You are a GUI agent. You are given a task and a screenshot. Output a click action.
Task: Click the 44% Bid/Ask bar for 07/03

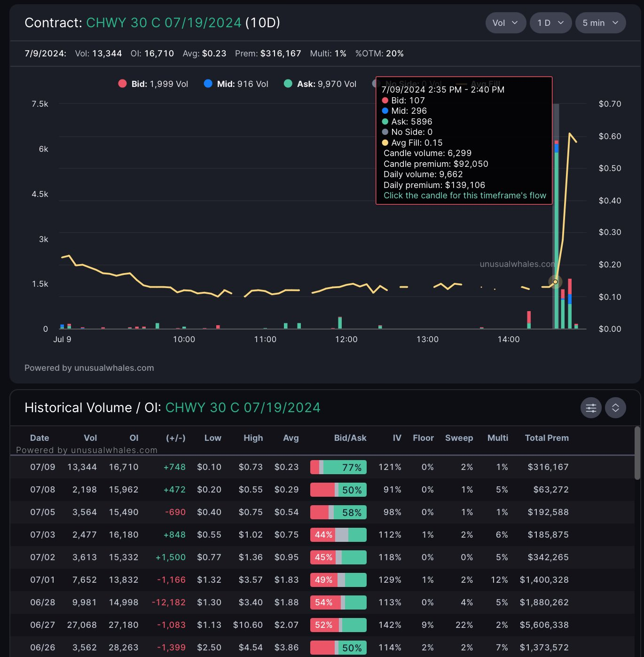338,535
